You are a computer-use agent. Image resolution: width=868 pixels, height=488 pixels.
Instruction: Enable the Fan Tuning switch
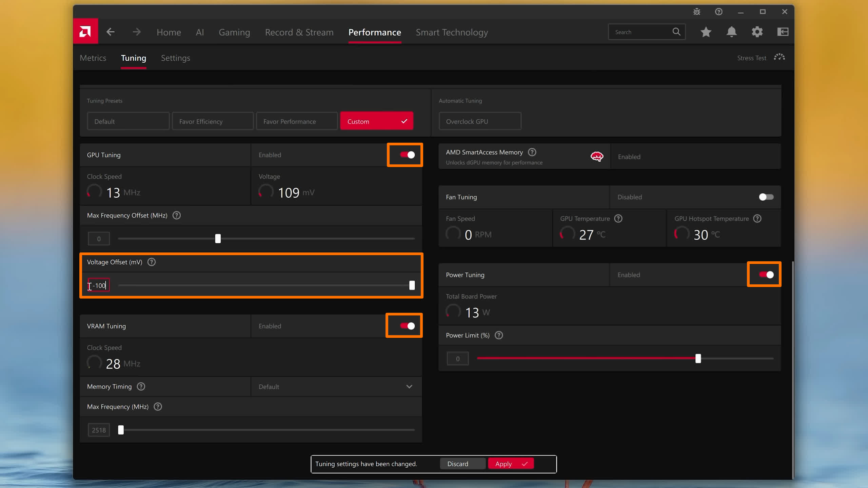(x=766, y=197)
